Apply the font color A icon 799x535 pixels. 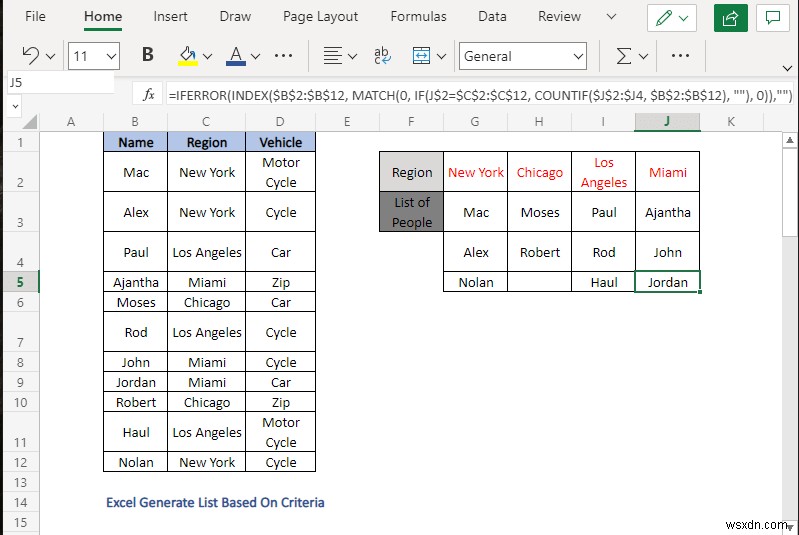[x=235, y=56]
